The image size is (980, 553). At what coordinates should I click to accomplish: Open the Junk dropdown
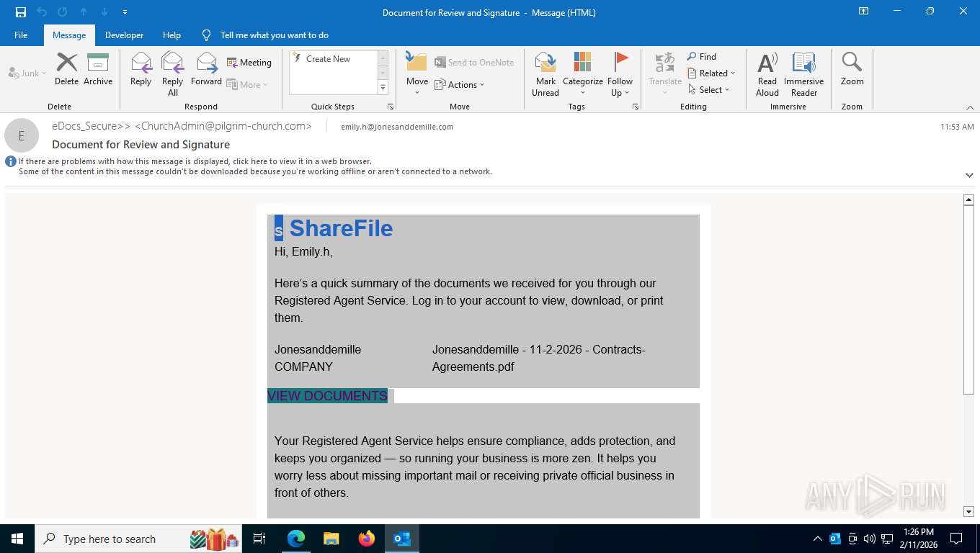point(27,73)
